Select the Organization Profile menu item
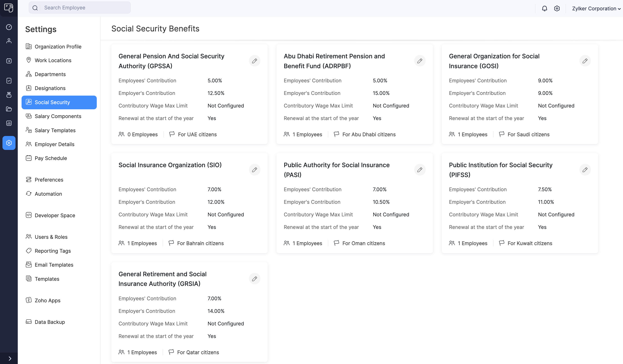The height and width of the screenshot is (364, 623). (x=58, y=46)
